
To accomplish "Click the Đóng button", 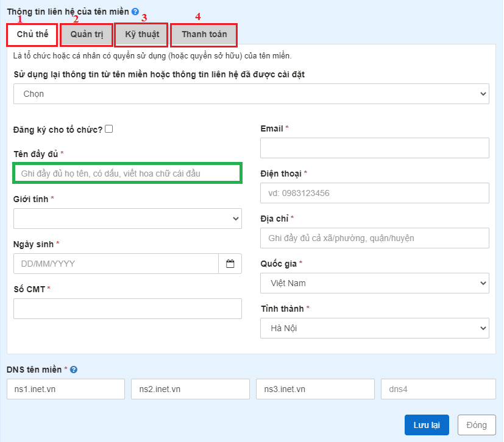I will (477, 425).
